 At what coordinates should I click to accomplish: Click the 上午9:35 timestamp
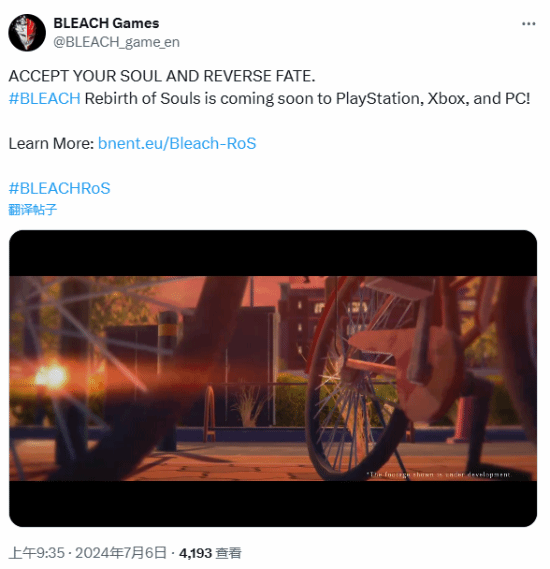(37, 553)
